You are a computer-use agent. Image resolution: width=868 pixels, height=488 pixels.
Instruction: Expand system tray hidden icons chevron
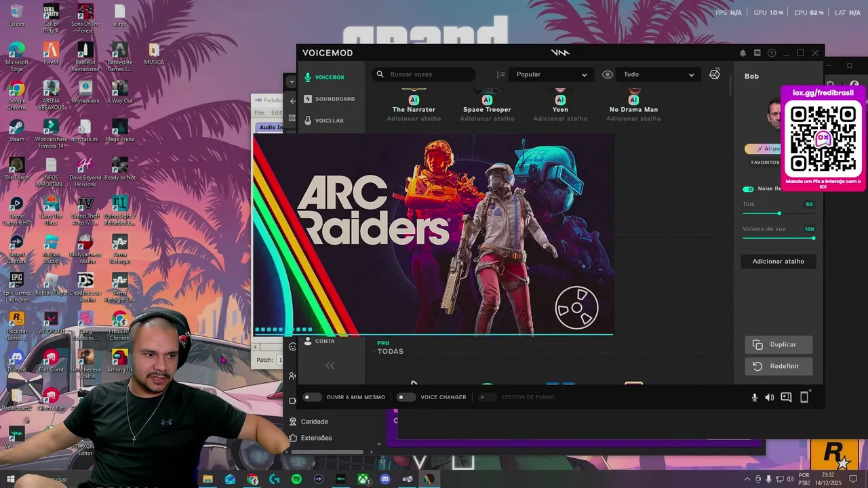[x=747, y=479]
